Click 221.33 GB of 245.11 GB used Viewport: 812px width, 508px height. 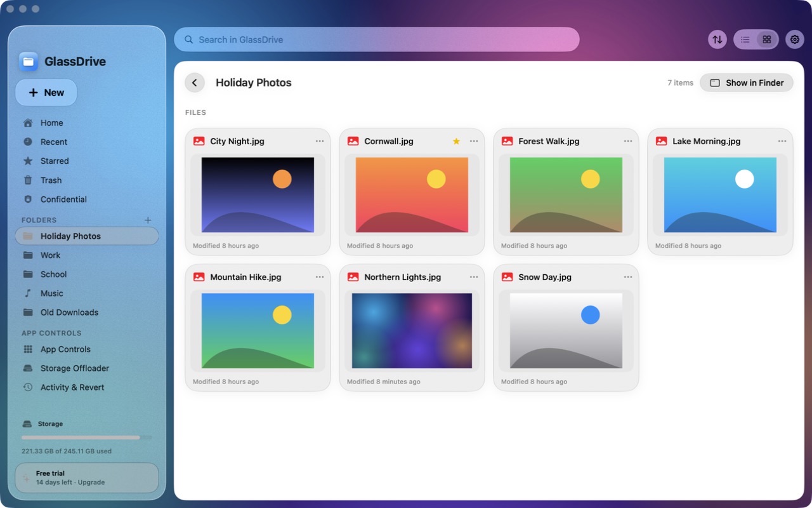click(67, 451)
